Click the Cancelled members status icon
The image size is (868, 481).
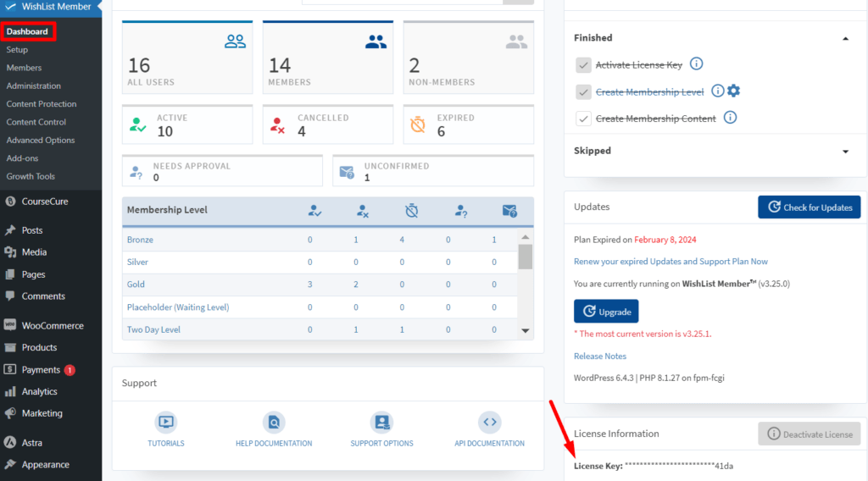277,125
